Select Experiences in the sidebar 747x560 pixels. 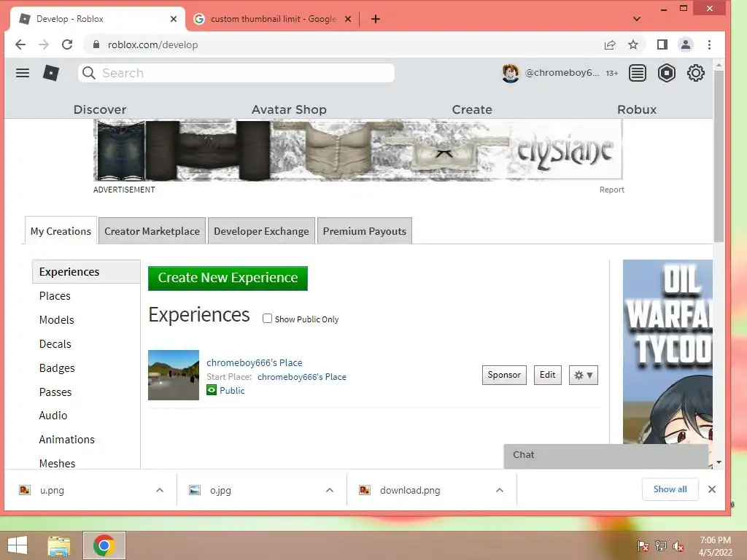click(x=86, y=271)
